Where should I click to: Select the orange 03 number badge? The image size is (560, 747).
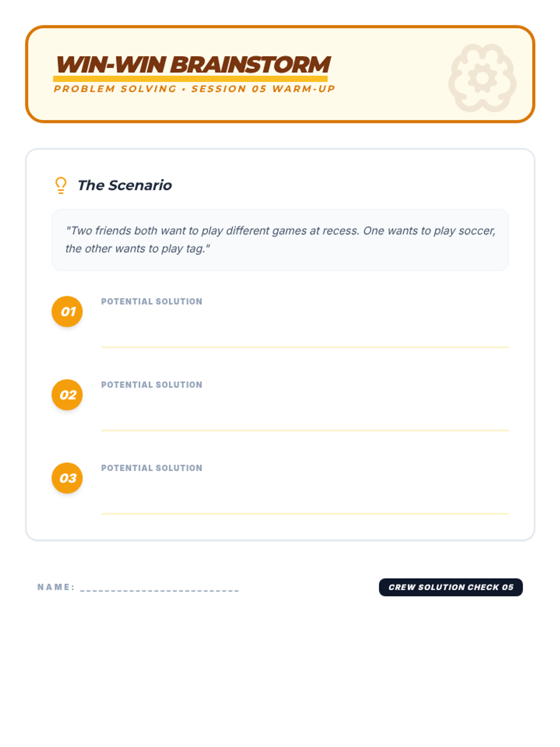click(67, 478)
